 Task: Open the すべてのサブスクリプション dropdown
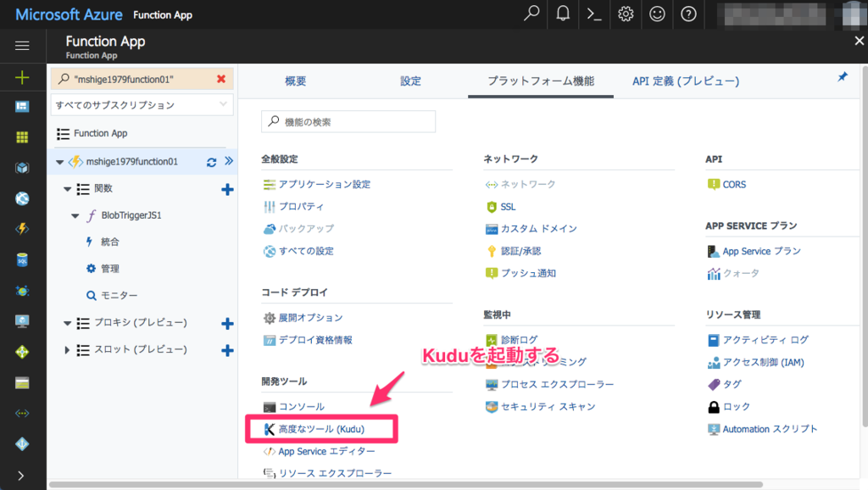click(142, 104)
